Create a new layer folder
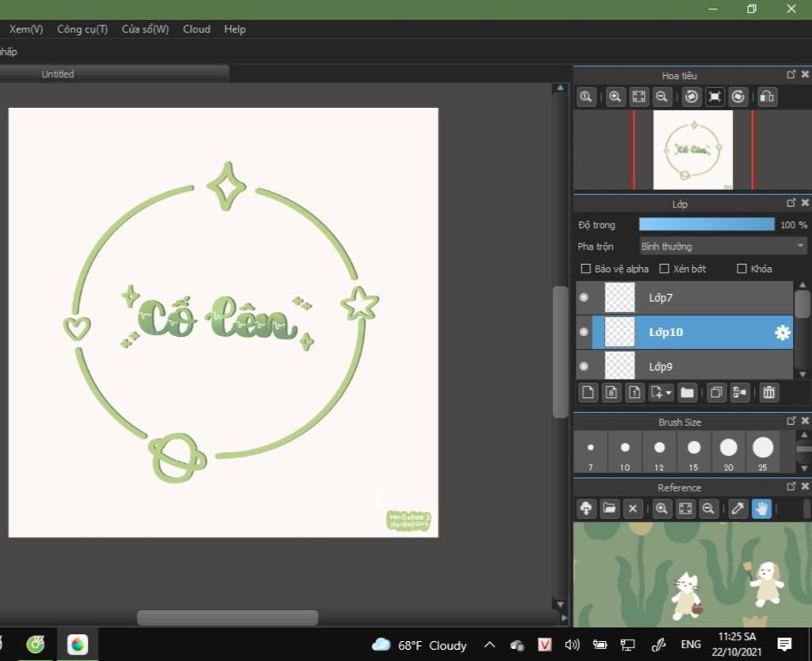 (x=687, y=392)
